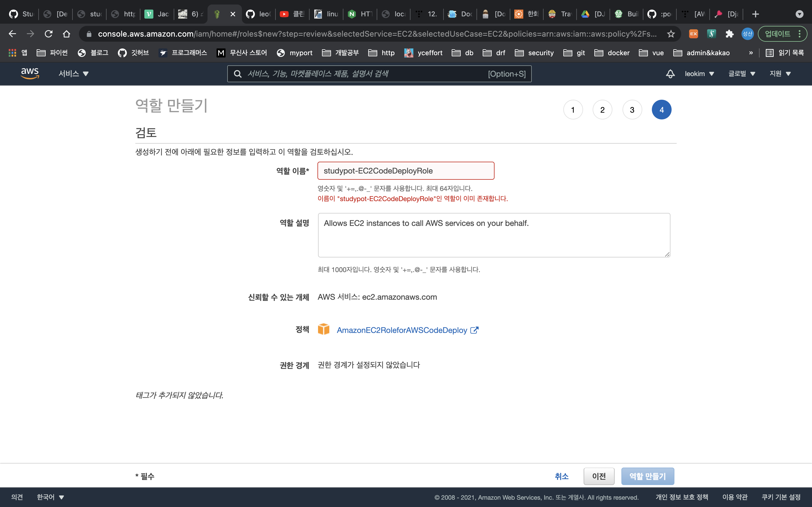The height and width of the screenshot is (507, 812).
Task: Expand the leokim account menu
Action: [x=700, y=74]
